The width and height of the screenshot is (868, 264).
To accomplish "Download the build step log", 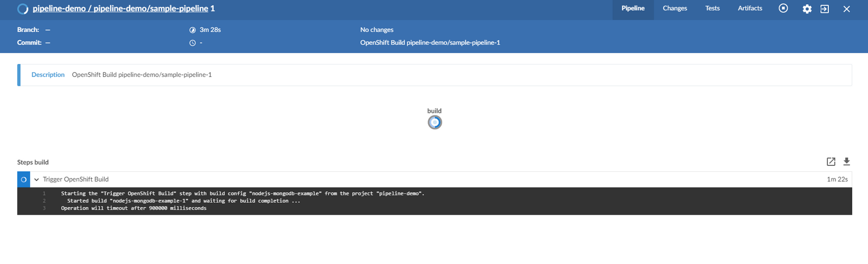I will [x=846, y=162].
